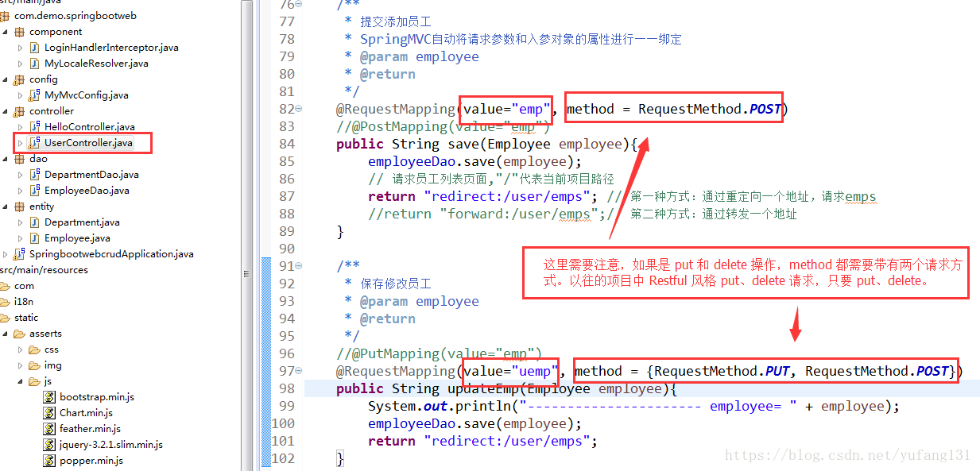Click the entity package icon
The width and height of the screenshot is (980, 471).
[19, 207]
